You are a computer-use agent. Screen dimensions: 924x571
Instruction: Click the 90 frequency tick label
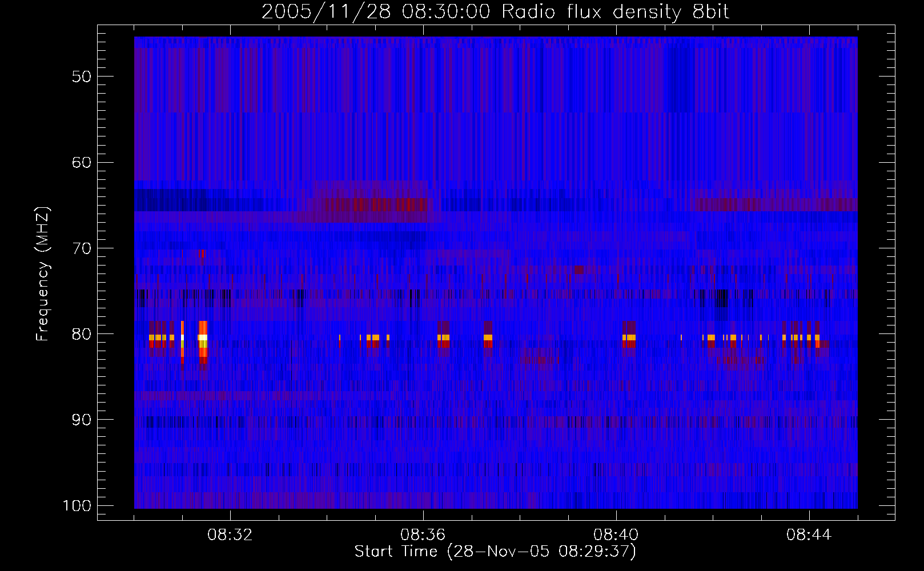pos(82,420)
